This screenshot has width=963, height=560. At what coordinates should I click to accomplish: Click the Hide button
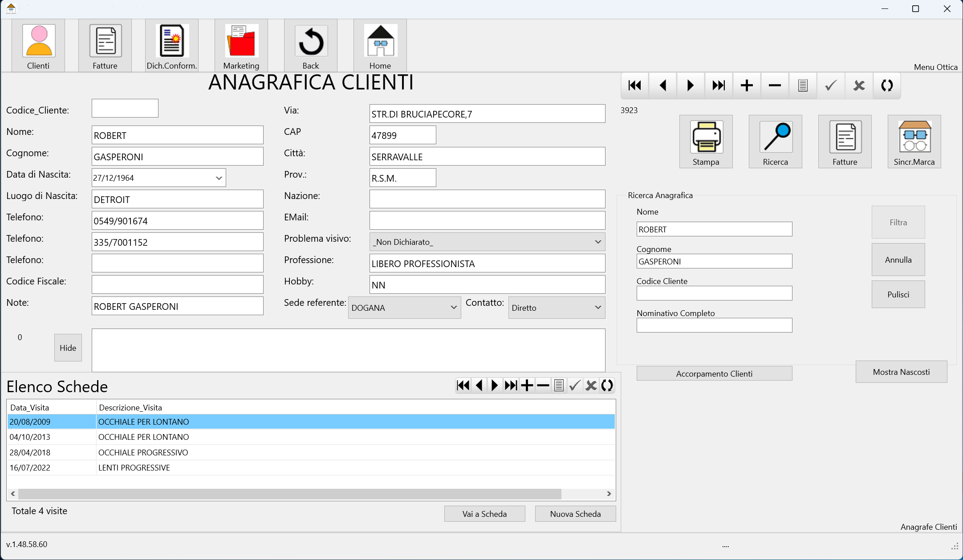pyautogui.click(x=68, y=348)
